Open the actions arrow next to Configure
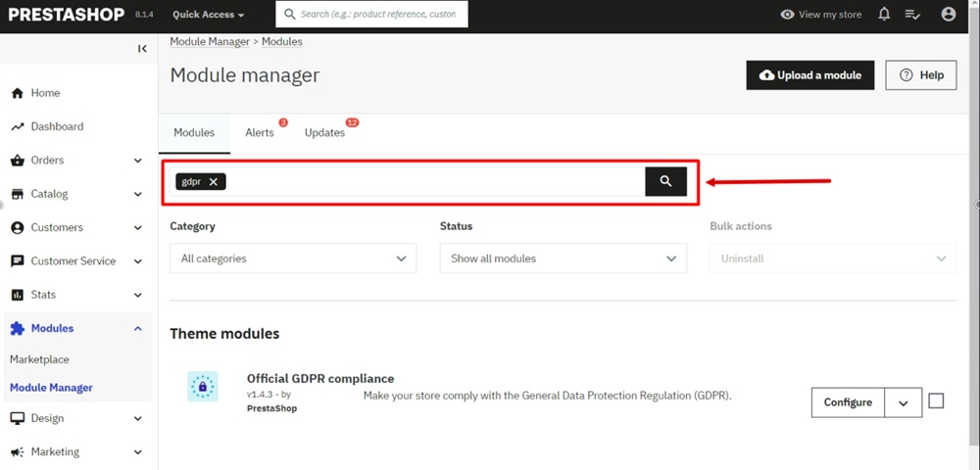The width and height of the screenshot is (980, 470). coord(904,402)
